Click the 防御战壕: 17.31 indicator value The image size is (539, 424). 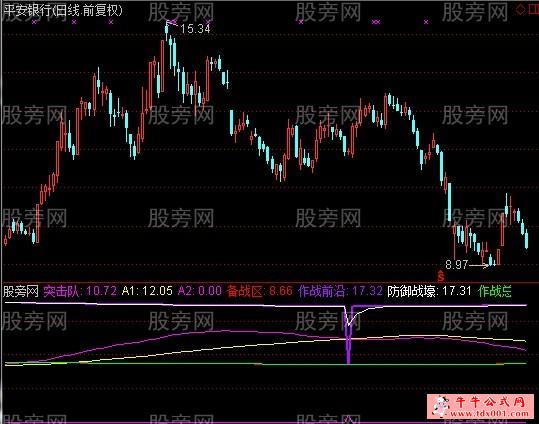tap(429, 291)
